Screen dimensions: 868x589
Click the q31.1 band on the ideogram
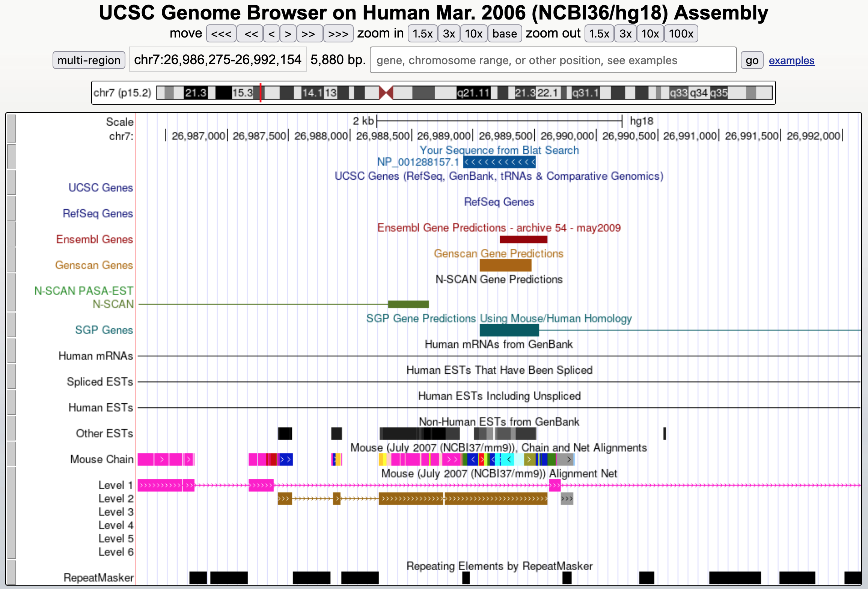[585, 93]
